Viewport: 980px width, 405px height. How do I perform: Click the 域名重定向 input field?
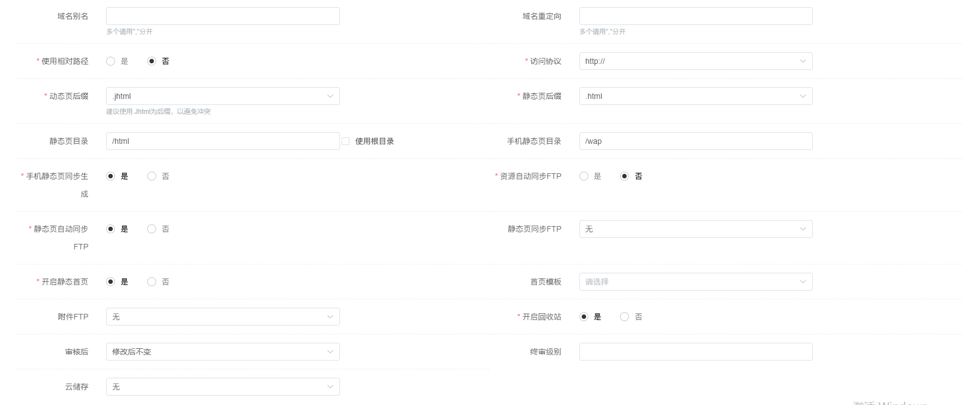[696, 16]
